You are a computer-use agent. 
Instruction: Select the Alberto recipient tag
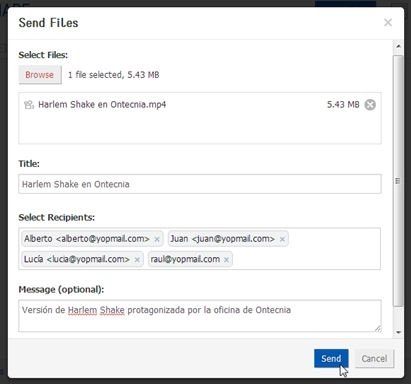click(x=92, y=239)
